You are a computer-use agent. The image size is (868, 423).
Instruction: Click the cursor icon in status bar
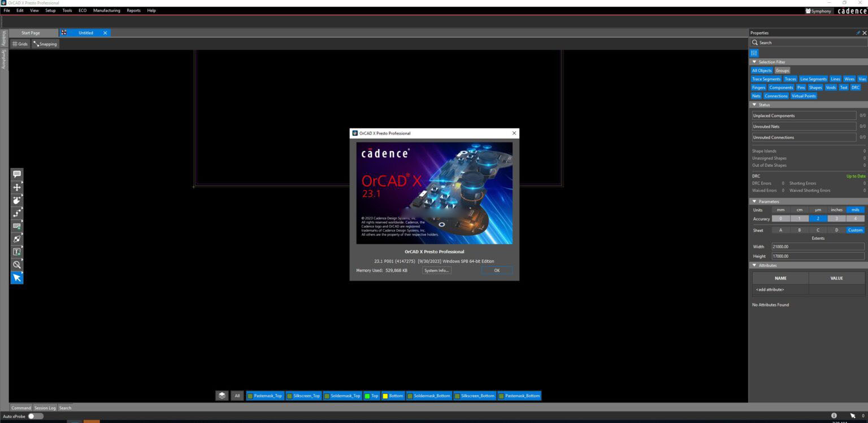point(853,416)
